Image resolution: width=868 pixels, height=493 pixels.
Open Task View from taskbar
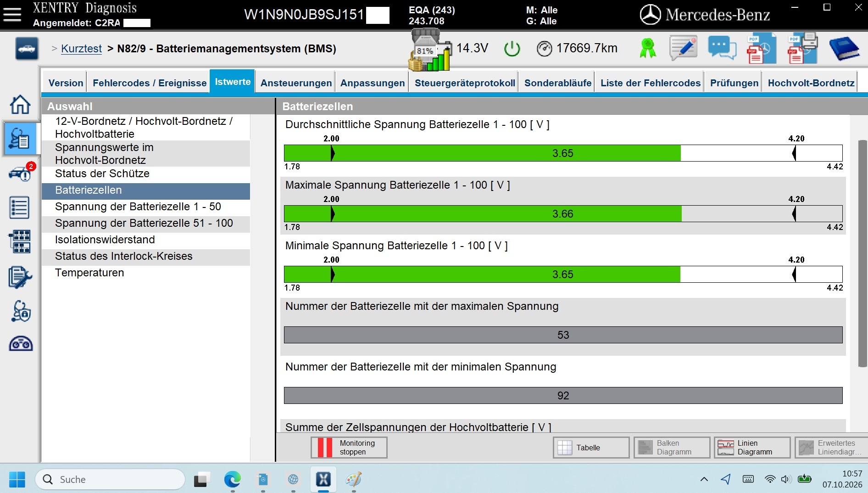(x=200, y=480)
